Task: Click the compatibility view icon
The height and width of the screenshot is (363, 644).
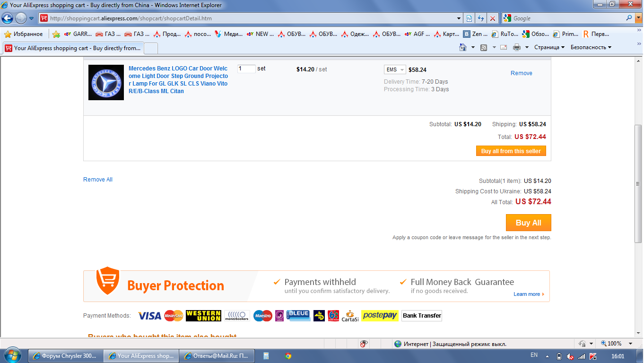Action: point(469,18)
